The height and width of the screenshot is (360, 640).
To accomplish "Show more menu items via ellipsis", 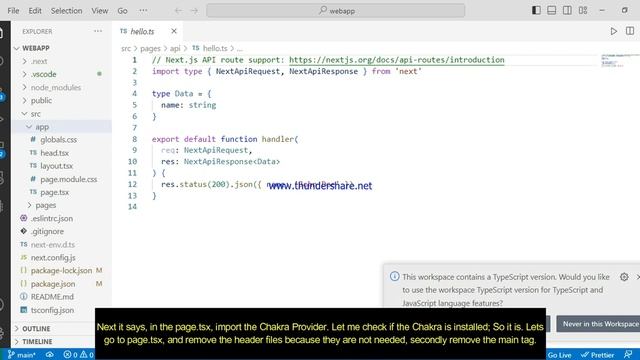I will point(143,11).
